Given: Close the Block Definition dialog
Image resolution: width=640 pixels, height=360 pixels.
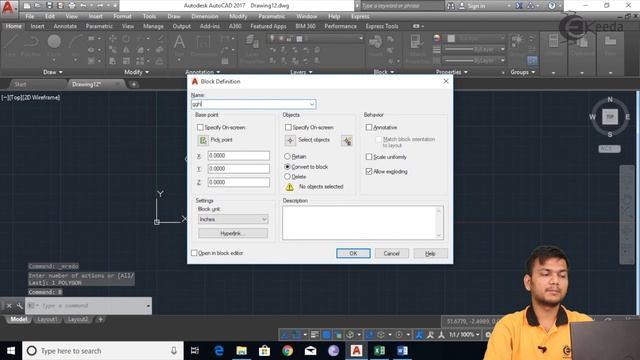Looking at the screenshot, I should click(x=446, y=81).
